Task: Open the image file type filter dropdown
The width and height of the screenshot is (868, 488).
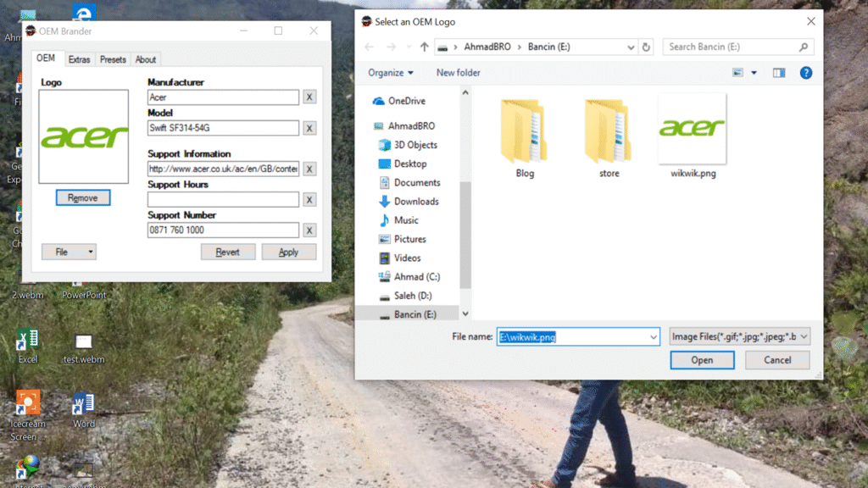Action: [739, 336]
